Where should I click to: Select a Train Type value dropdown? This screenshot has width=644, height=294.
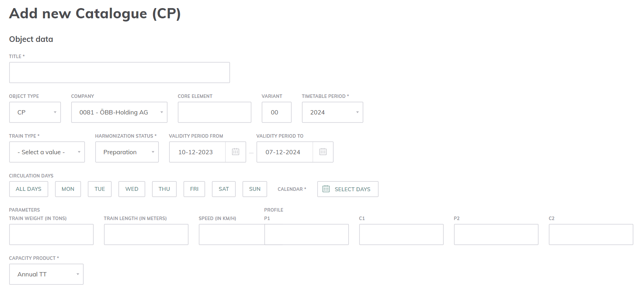point(47,152)
